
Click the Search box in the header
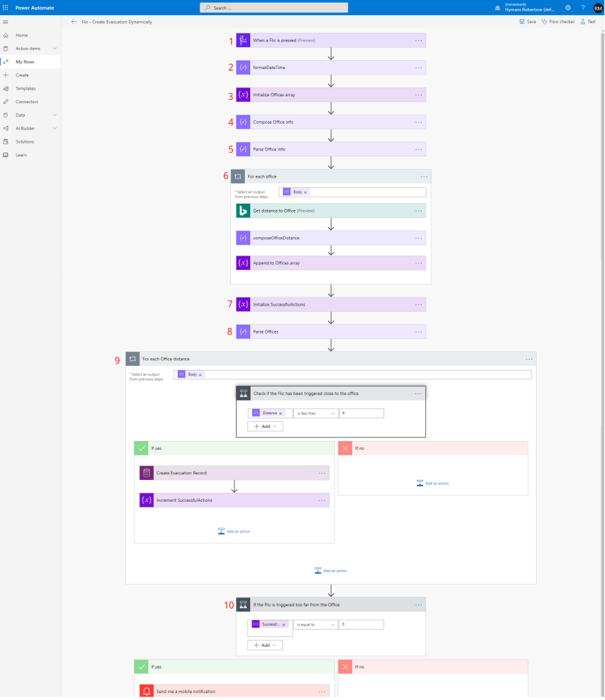[x=273, y=8]
